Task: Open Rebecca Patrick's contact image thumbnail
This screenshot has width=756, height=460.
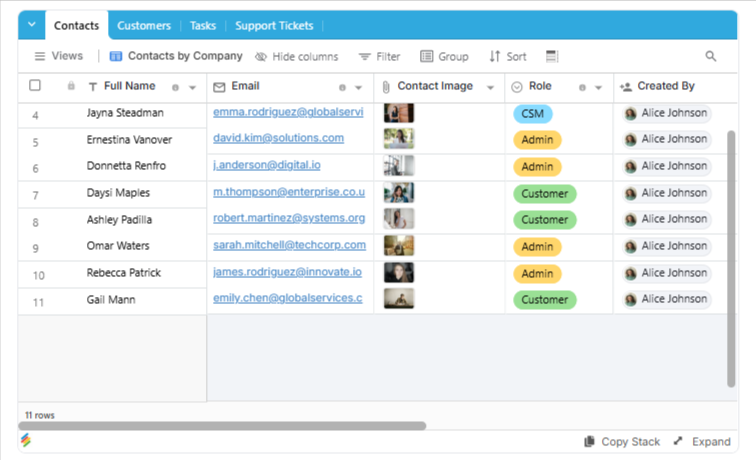Action: click(399, 273)
